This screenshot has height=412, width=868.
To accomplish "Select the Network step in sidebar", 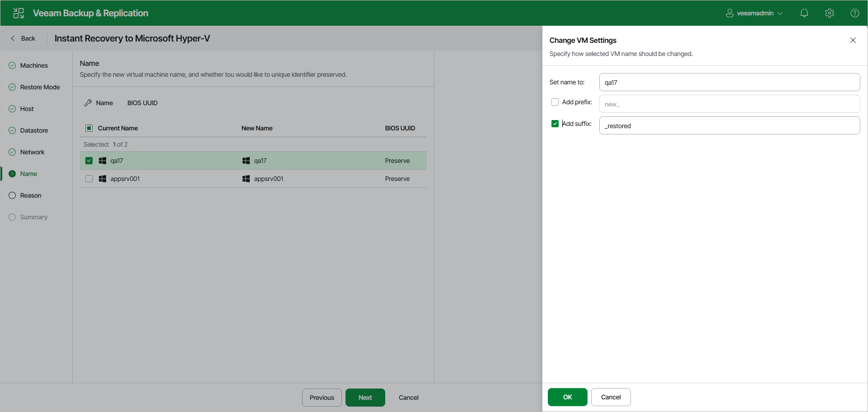I will pos(32,152).
